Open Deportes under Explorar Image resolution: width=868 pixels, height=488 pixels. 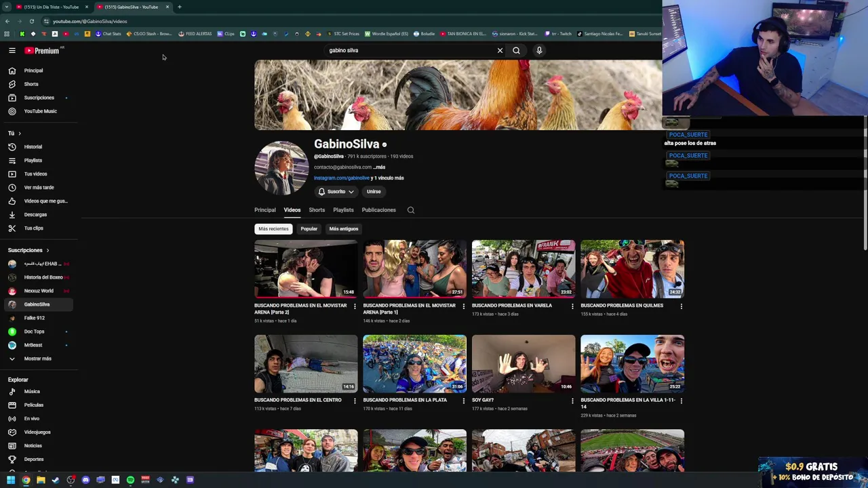pyautogui.click(x=38, y=460)
